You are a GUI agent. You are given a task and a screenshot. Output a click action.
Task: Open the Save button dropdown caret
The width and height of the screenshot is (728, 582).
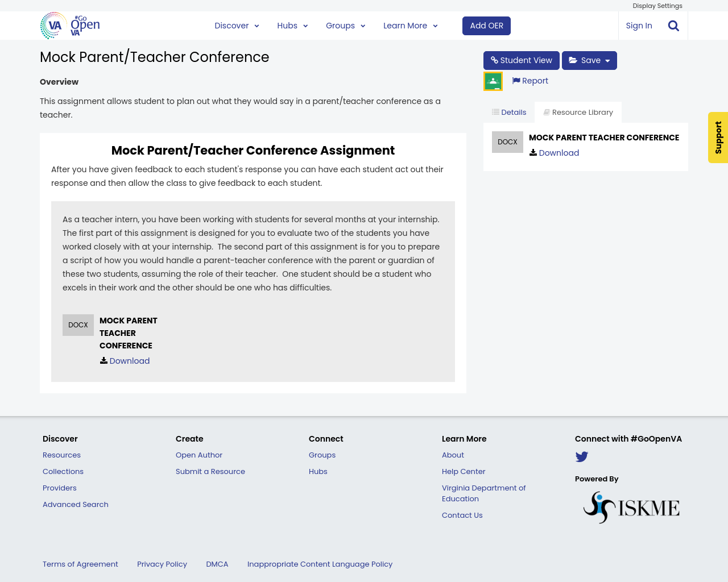tap(608, 60)
